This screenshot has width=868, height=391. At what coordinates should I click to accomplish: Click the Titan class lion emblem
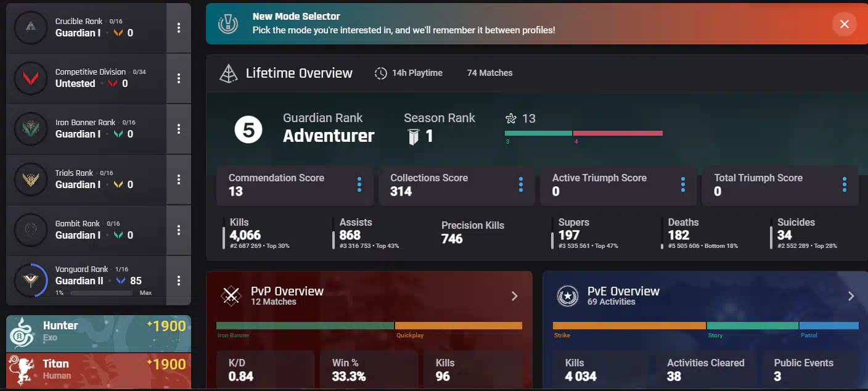[23, 370]
